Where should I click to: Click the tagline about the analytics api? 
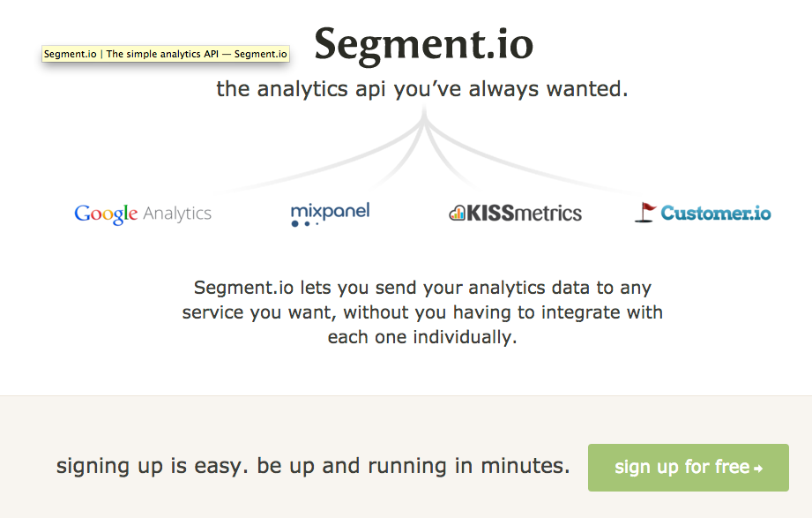pos(422,89)
